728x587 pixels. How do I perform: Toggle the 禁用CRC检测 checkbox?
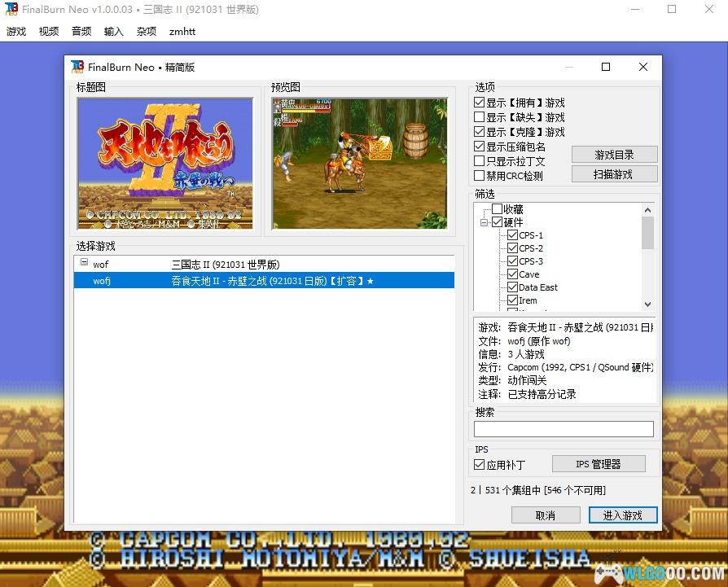point(480,176)
